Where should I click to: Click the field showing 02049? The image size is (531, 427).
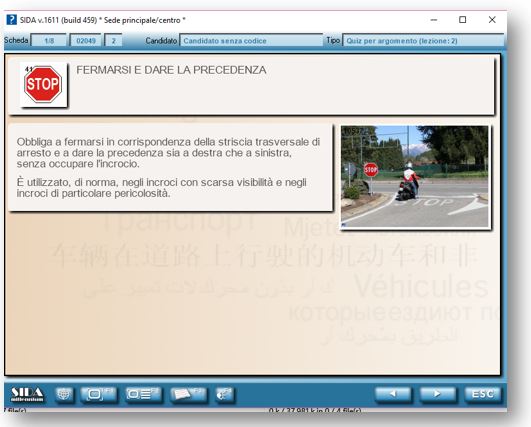point(86,41)
